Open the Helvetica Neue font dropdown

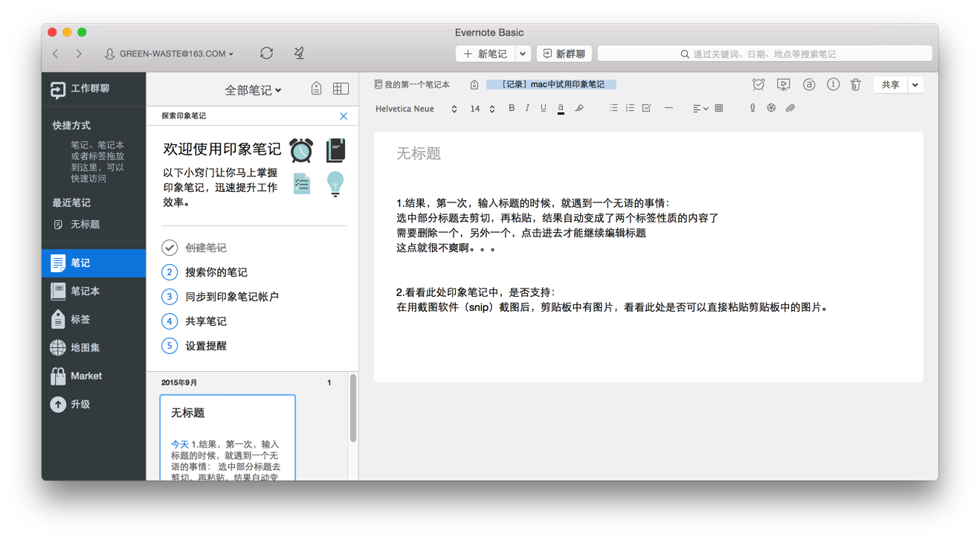tap(416, 109)
